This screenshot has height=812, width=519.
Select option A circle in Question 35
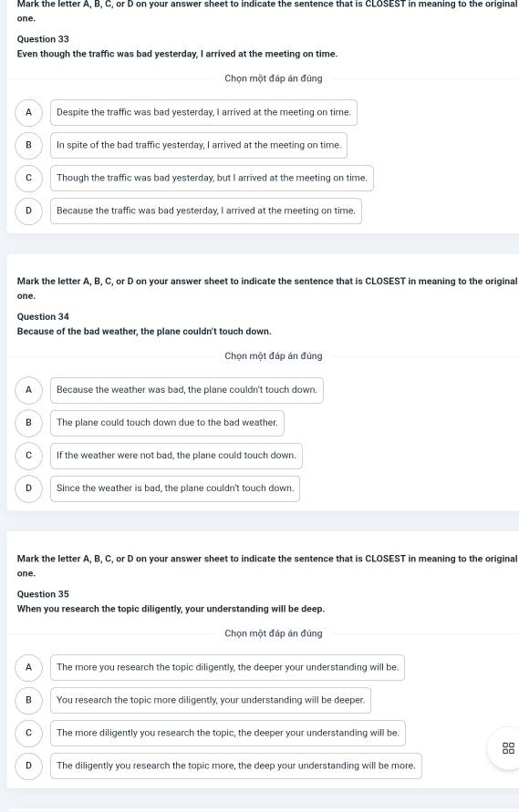[x=28, y=667]
